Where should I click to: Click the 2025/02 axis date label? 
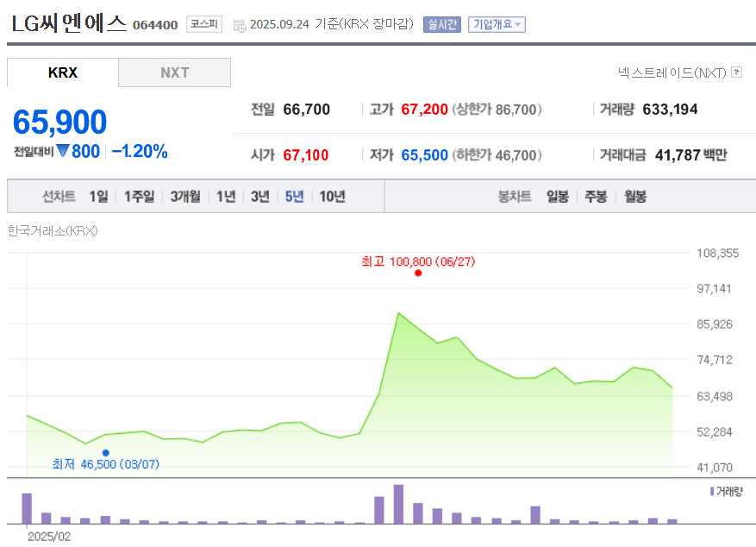(49, 537)
